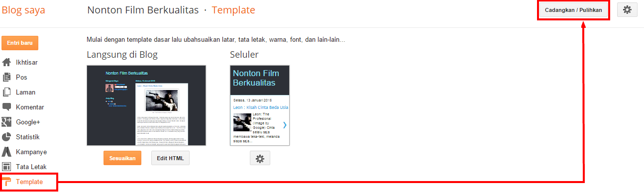Open the Laman menu item
The image size is (644, 192).
coord(25,92)
